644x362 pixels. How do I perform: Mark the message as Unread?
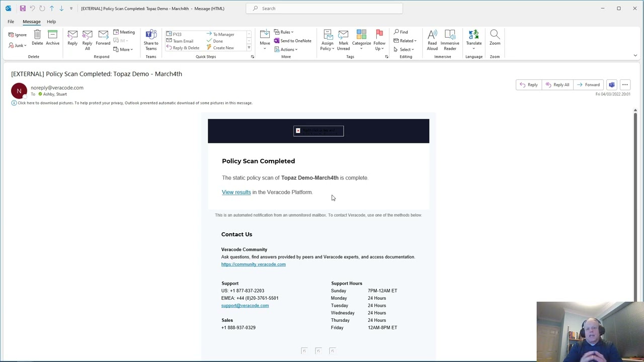pyautogui.click(x=343, y=40)
